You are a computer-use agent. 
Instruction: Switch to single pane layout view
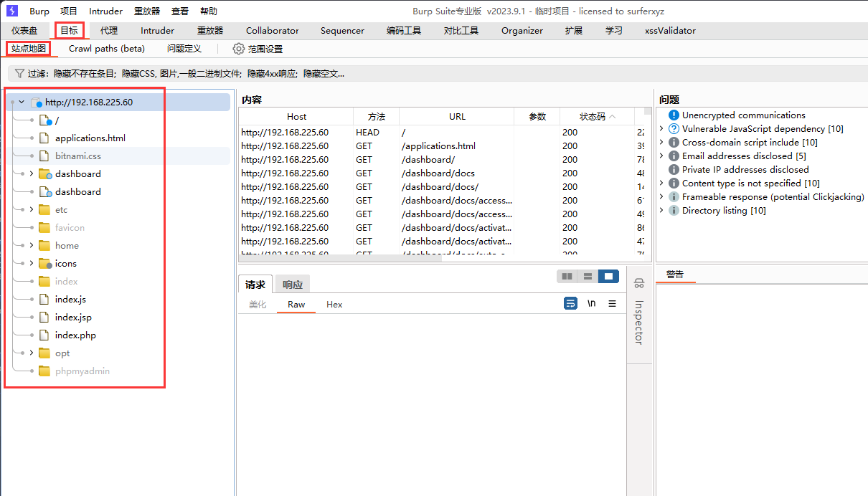608,277
